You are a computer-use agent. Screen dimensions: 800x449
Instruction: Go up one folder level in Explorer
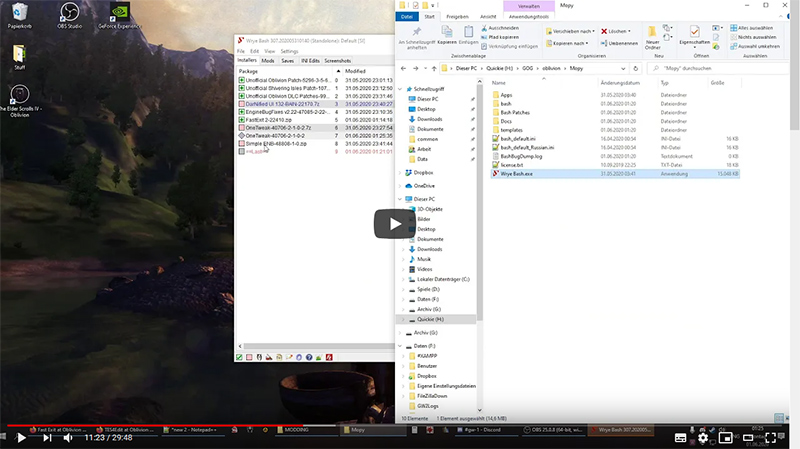click(x=434, y=68)
